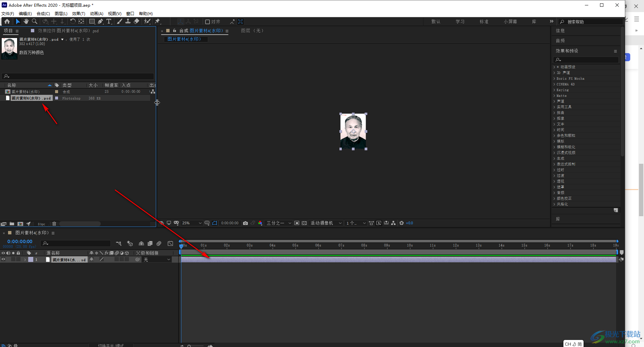Click the composition mini-flowchart icon in timeline
Screen dimensions: 644x347
pos(119,243)
